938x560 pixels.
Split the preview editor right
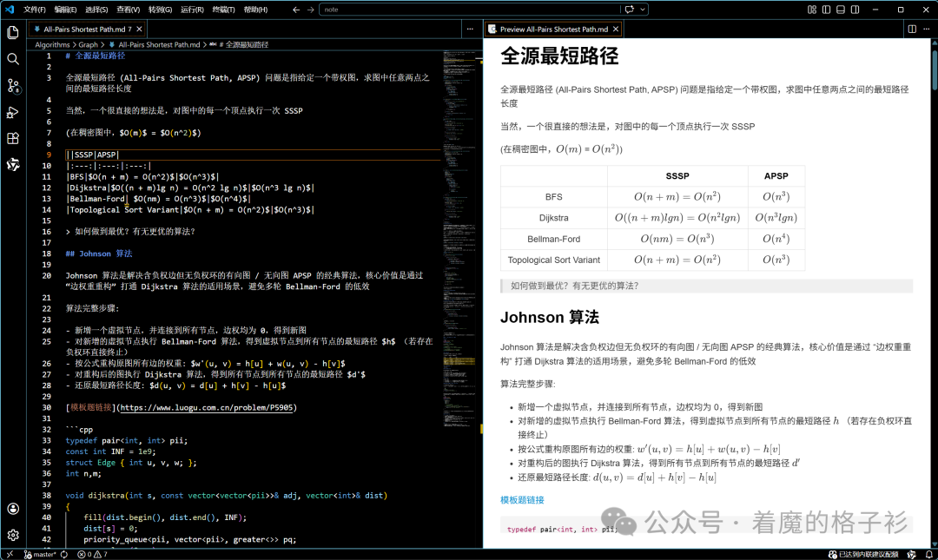click(x=912, y=29)
